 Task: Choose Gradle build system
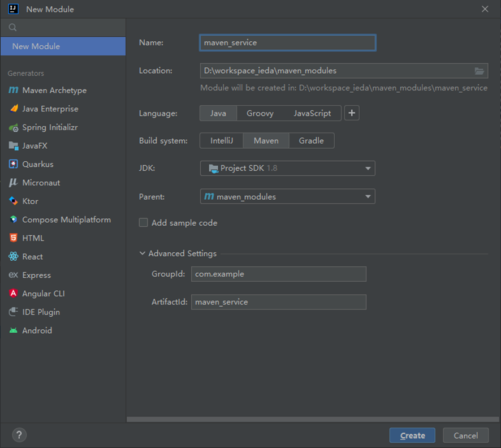(311, 141)
